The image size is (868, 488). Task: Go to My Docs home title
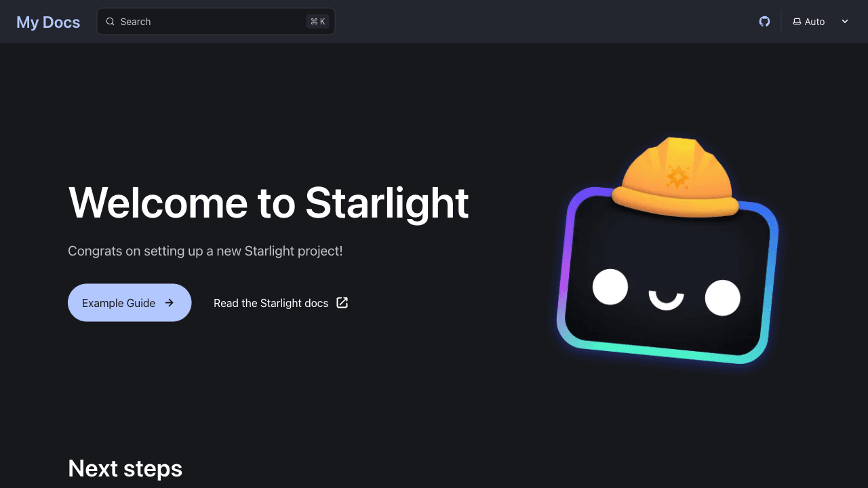(48, 22)
